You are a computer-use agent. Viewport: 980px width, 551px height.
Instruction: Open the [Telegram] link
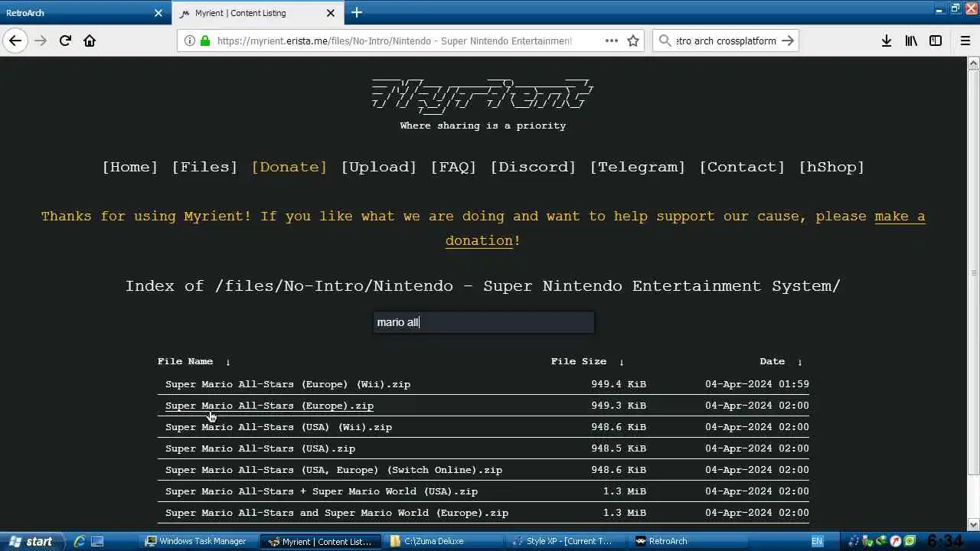[x=638, y=167]
